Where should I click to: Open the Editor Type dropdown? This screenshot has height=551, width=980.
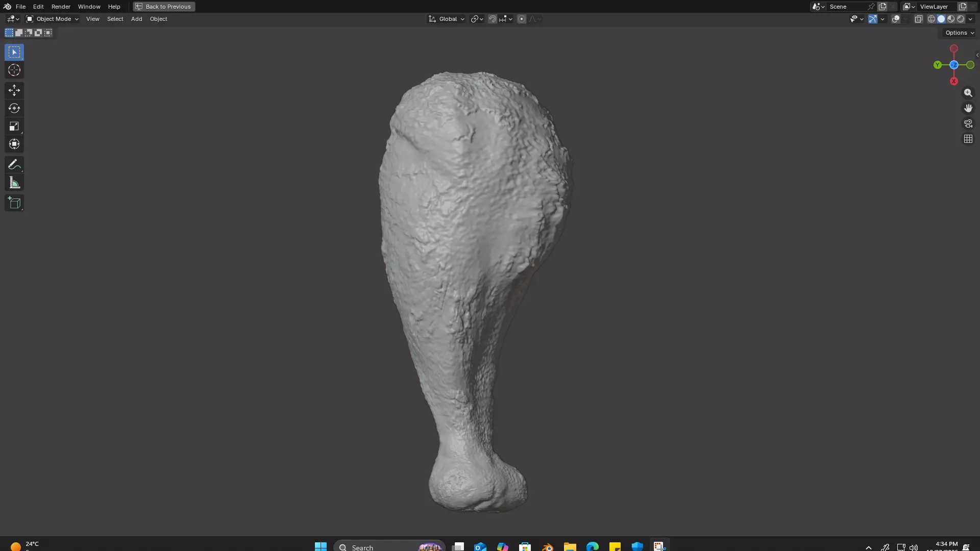click(x=13, y=19)
